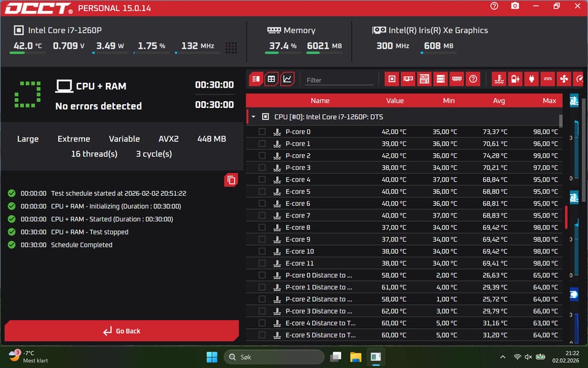Toggle the memory module sensor filter icon
588x368 pixels.
pyautogui.click(x=457, y=79)
